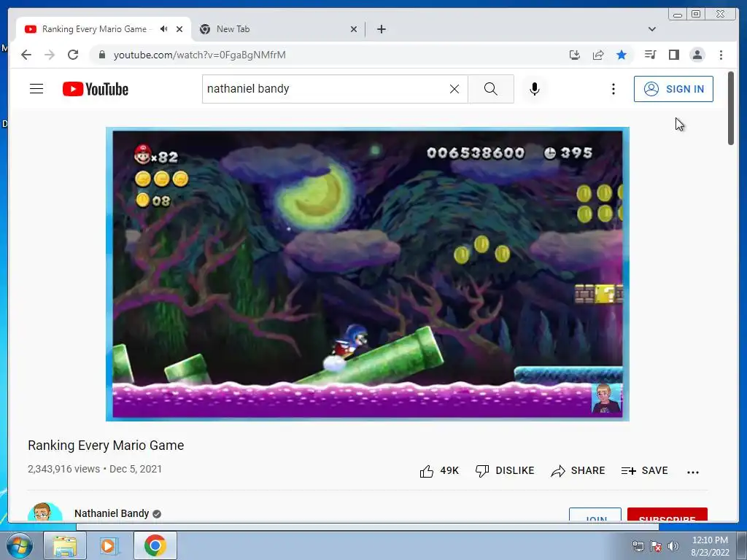
Task: Open YouTube settings three-dot menu
Action: point(613,88)
